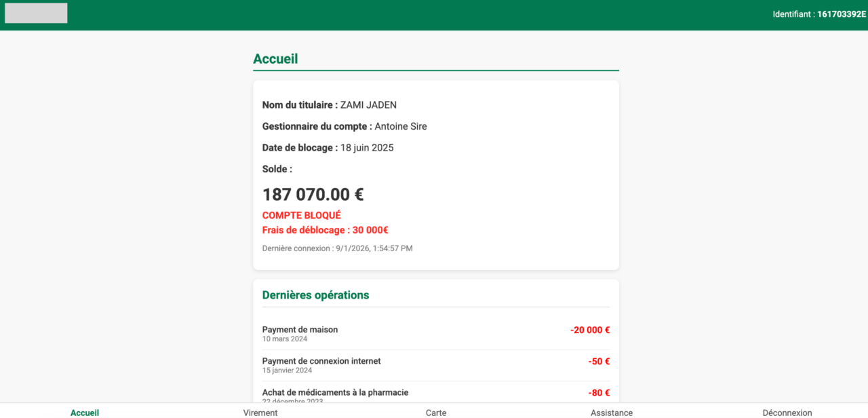The width and height of the screenshot is (868, 418).
Task: Click the balance amount 187 070.00 €
Action: pyautogui.click(x=313, y=195)
